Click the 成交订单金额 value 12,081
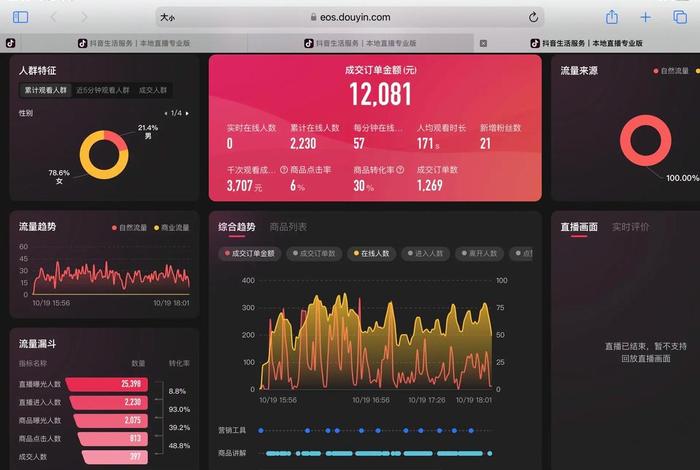 pos(380,94)
